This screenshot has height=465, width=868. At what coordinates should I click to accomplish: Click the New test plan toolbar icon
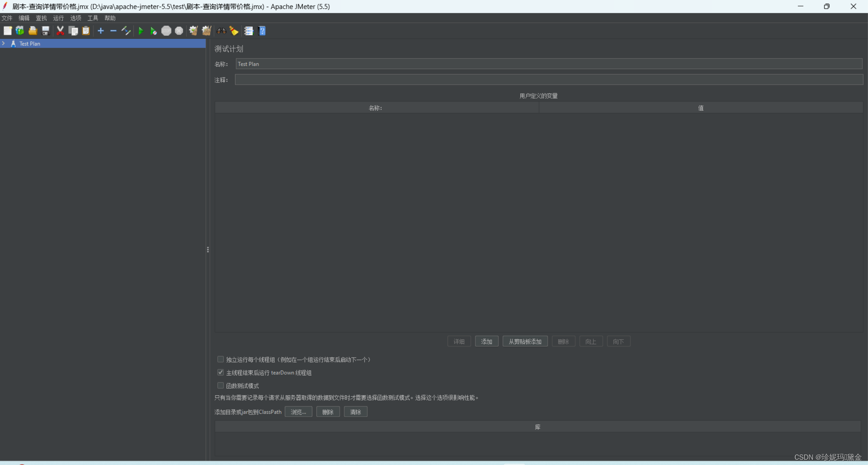click(x=8, y=31)
